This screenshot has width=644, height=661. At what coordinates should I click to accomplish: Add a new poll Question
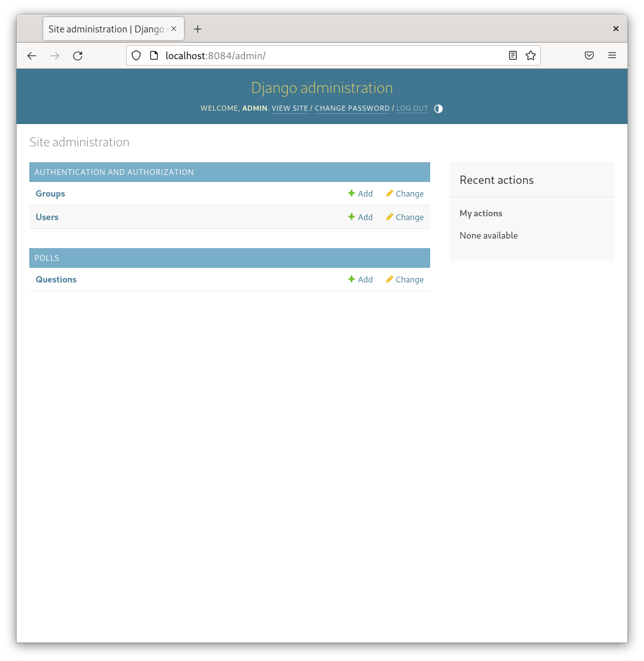coord(360,280)
